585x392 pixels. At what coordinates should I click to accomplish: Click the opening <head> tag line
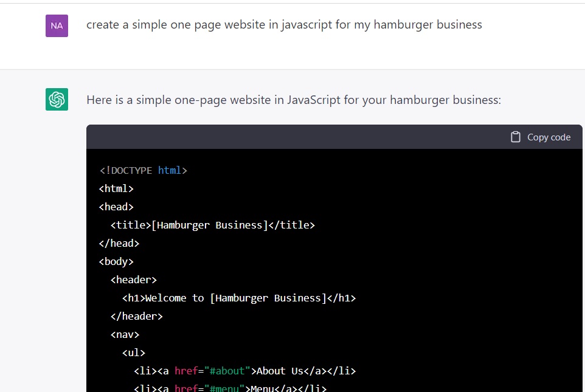tap(116, 207)
